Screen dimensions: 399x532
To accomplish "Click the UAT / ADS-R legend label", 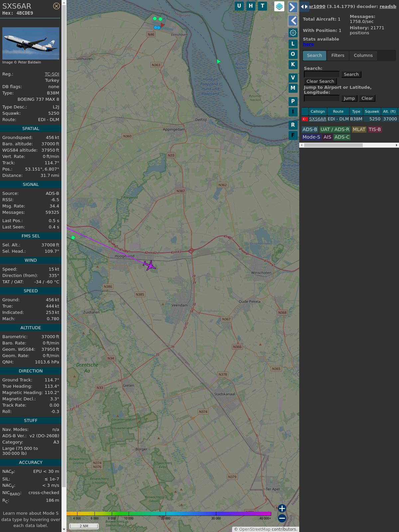I will 335,130.
